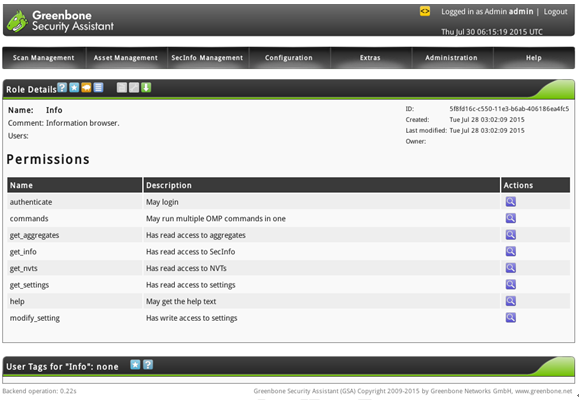Viewport: 579px width, 400px height.
Task: Click the get_settings permission name
Action: (x=29, y=285)
